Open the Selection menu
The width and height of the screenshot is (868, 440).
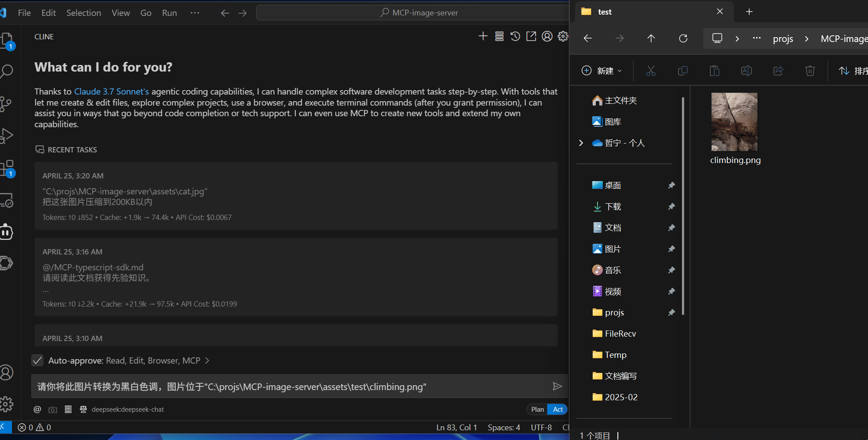(84, 13)
